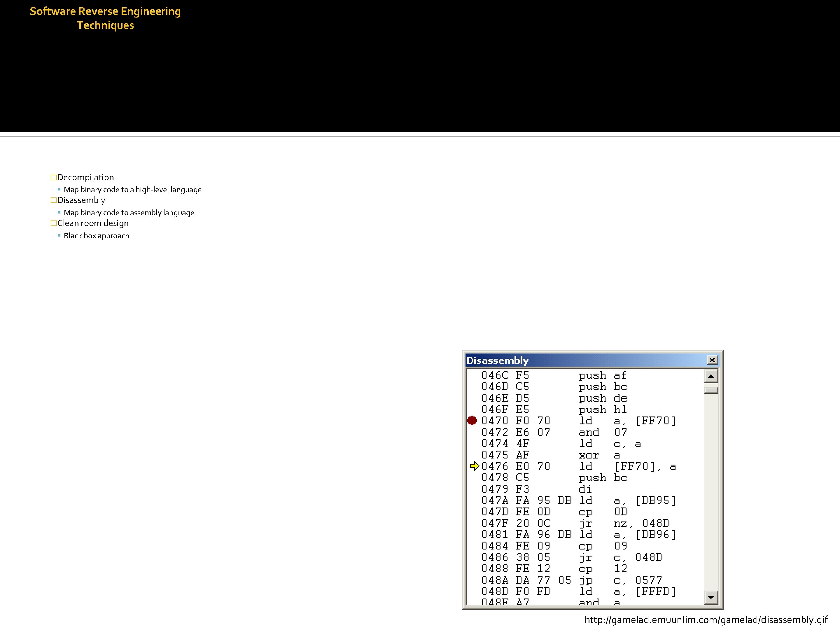Select line 0478 push bc
840x630 pixels.
point(554,478)
